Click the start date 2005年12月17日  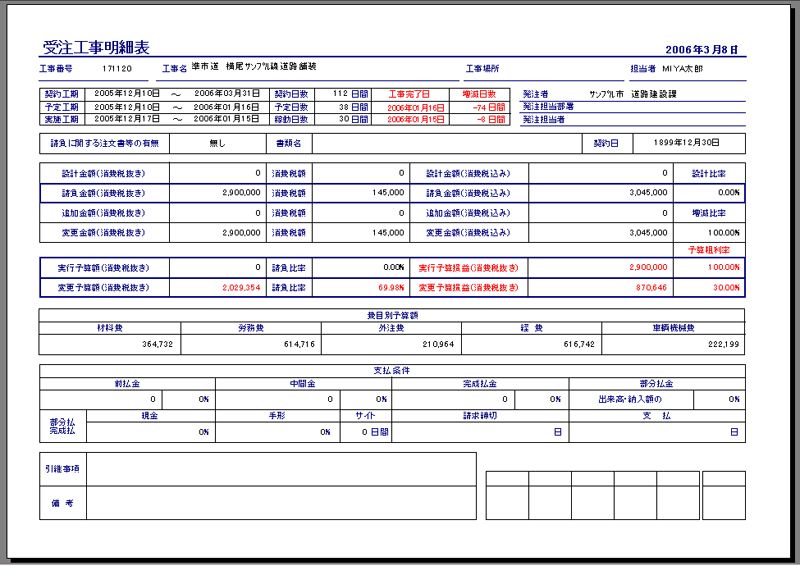(x=127, y=119)
